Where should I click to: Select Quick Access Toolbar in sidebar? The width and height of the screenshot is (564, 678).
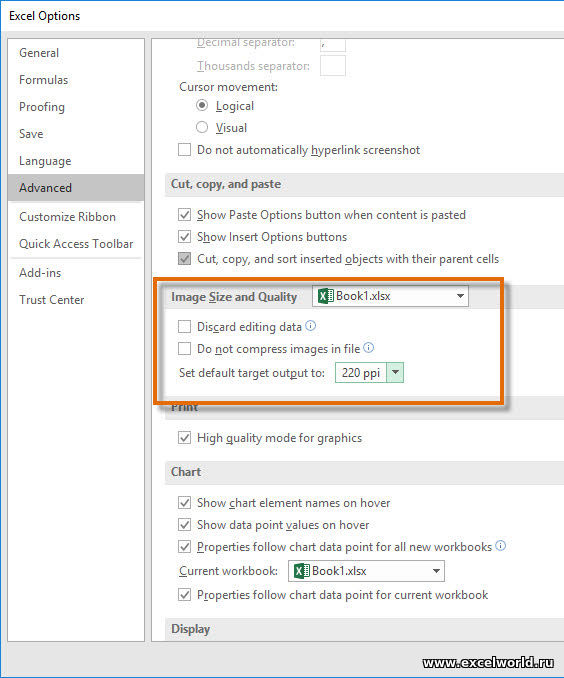[76, 244]
